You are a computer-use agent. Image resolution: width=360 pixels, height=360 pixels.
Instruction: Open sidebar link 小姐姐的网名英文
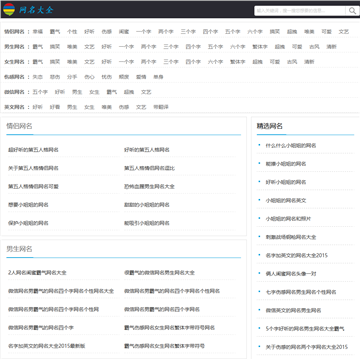click(286, 201)
